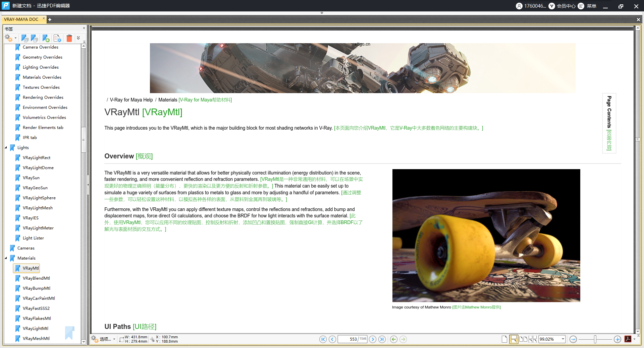Go to the next page
The height and width of the screenshot is (348, 644).
373,339
